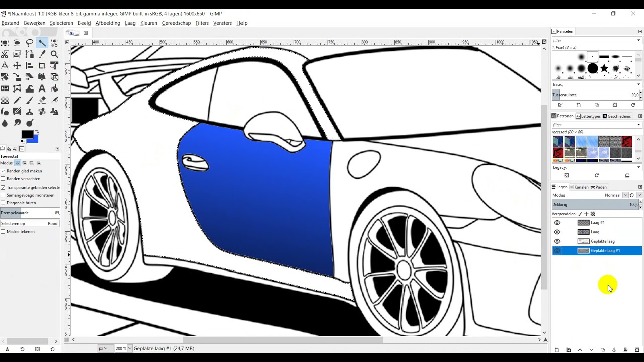Toggle 'Transparante gebieden selecteren' checkbox

click(3, 187)
